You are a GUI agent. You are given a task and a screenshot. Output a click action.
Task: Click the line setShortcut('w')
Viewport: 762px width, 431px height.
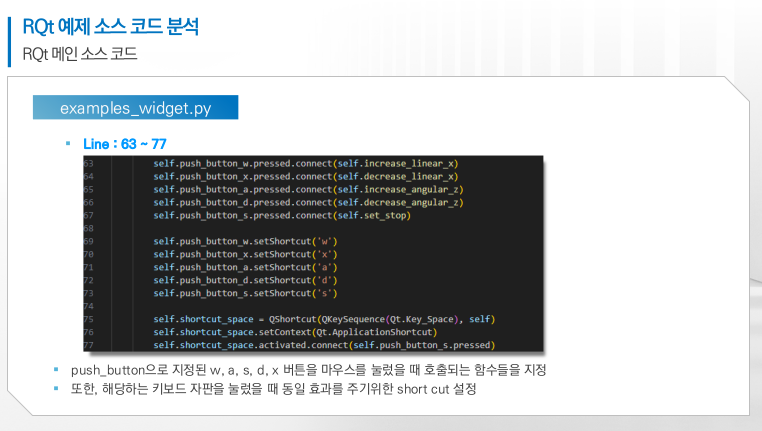pyautogui.click(x=245, y=241)
